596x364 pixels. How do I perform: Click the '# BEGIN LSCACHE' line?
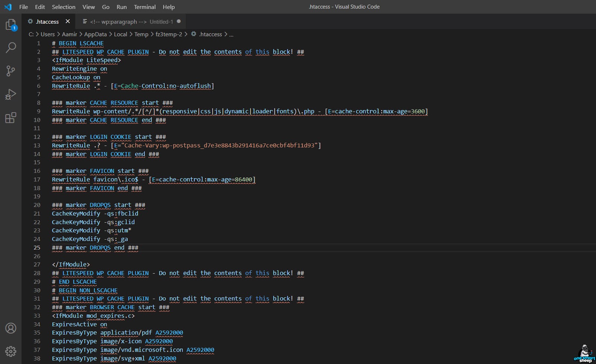(78, 43)
